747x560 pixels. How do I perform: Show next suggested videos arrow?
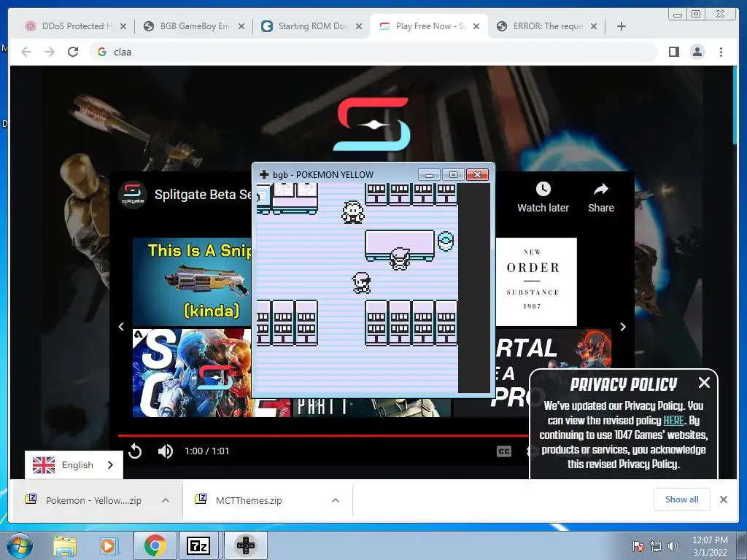623,327
